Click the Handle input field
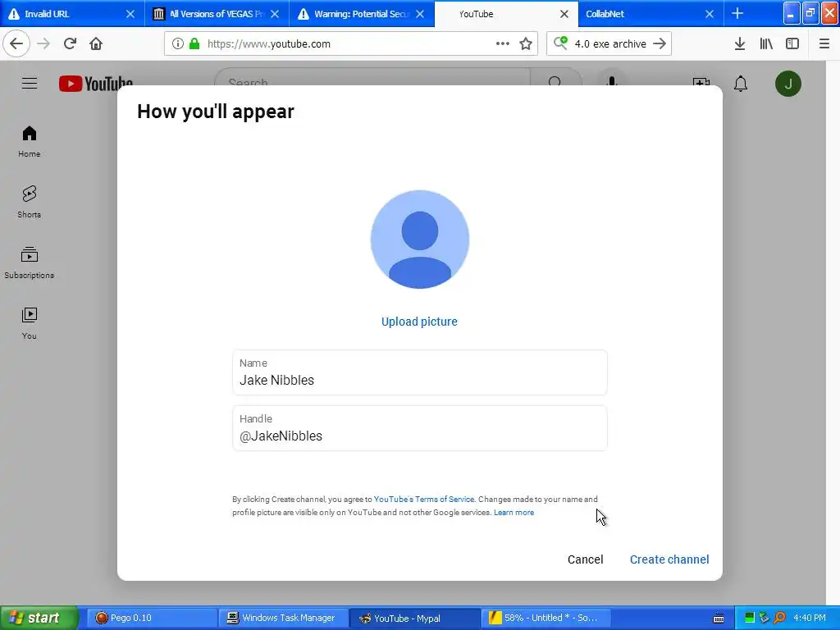This screenshot has height=630, width=840. click(x=419, y=428)
